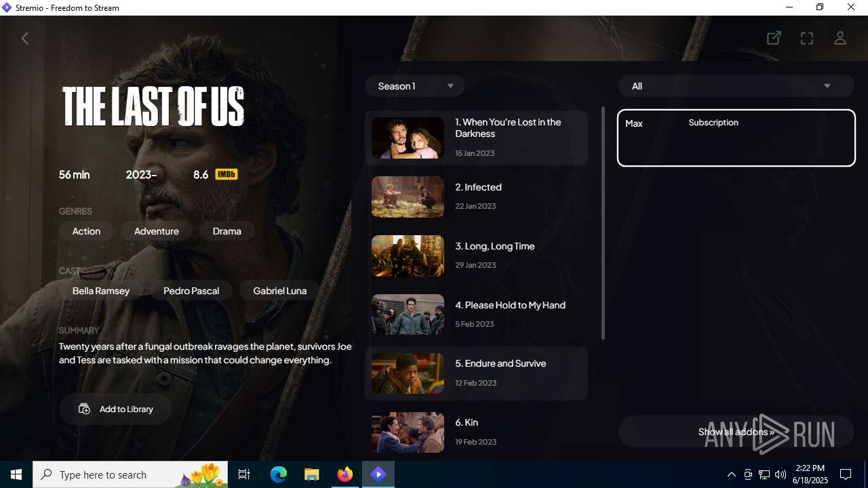Open the user profile icon

click(x=840, y=39)
